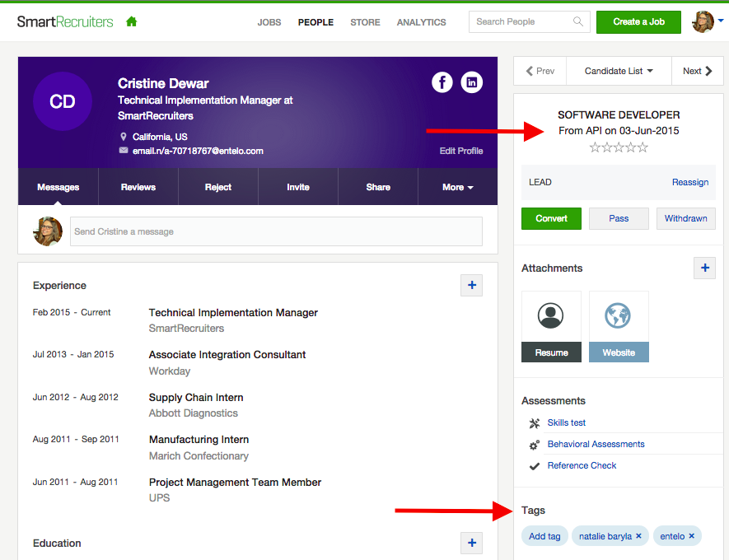Image resolution: width=729 pixels, height=560 pixels.
Task: Click the Create a Job button
Action: [x=638, y=22]
